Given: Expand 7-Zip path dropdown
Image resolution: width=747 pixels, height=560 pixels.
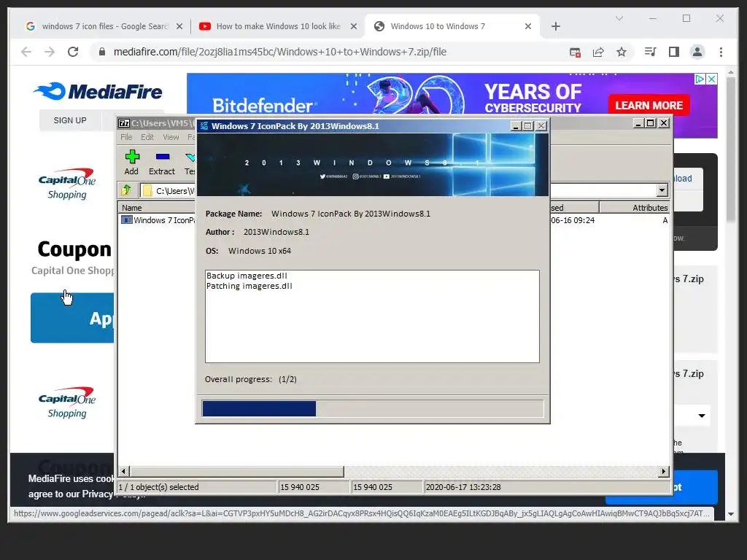Looking at the screenshot, I should [662, 190].
